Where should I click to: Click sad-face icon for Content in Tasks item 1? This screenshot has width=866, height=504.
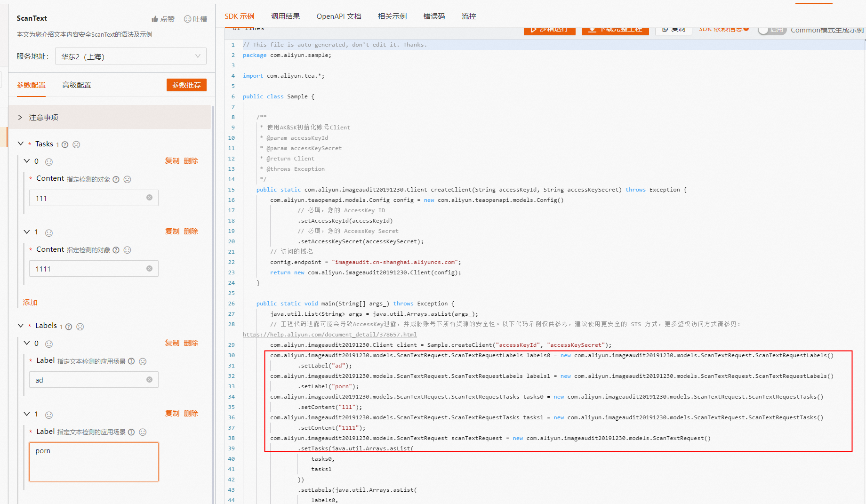coord(127,250)
